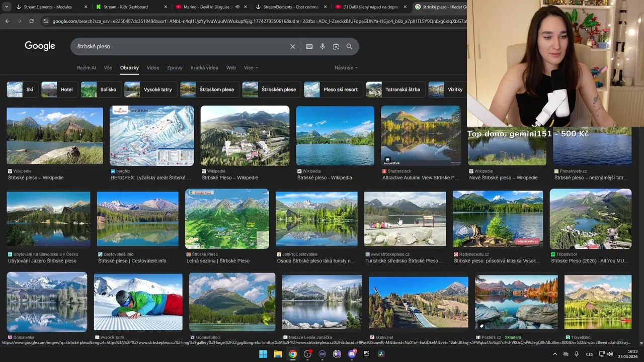
Task: Open the on-screen keyboard input tool icon
Action: pos(309,46)
